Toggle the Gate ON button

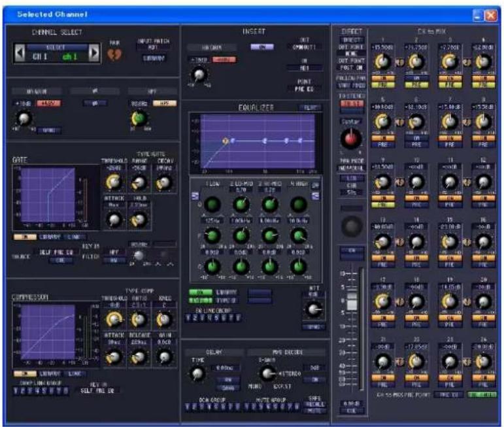tap(25, 237)
